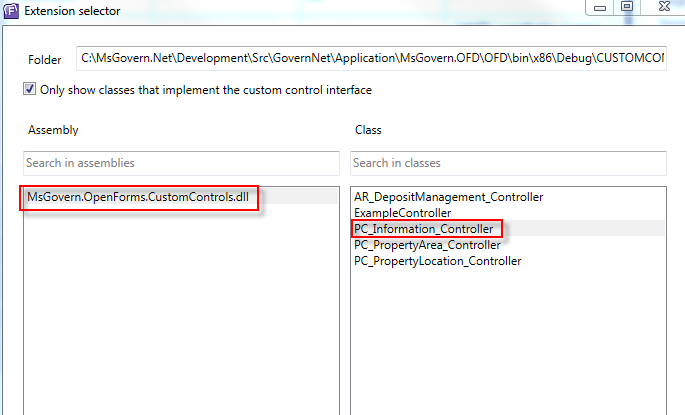
Task: Click into the Folder path field
Action: (380, 59)
